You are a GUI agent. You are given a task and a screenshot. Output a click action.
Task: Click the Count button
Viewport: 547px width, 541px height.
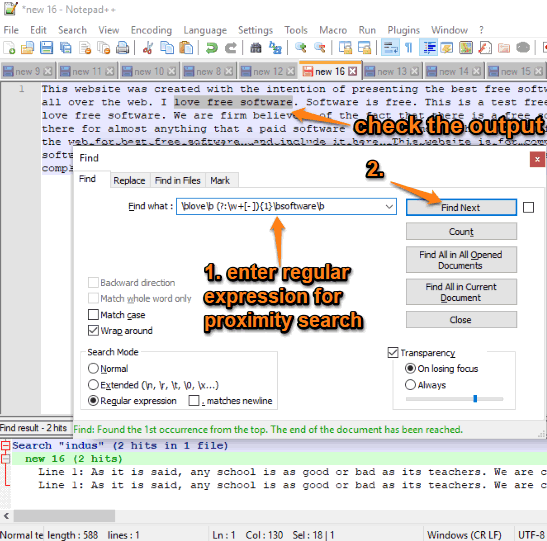pyautogui.click(x=461, y=232)
